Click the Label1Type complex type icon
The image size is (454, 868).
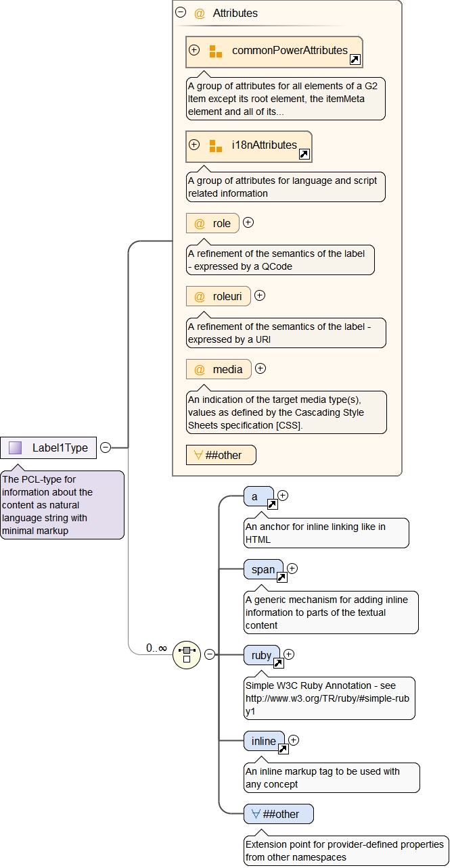(x=16, y=448)
